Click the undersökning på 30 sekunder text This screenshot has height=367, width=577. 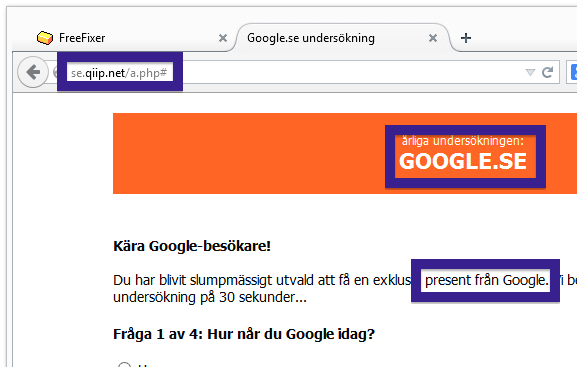(x=210, y=297)
